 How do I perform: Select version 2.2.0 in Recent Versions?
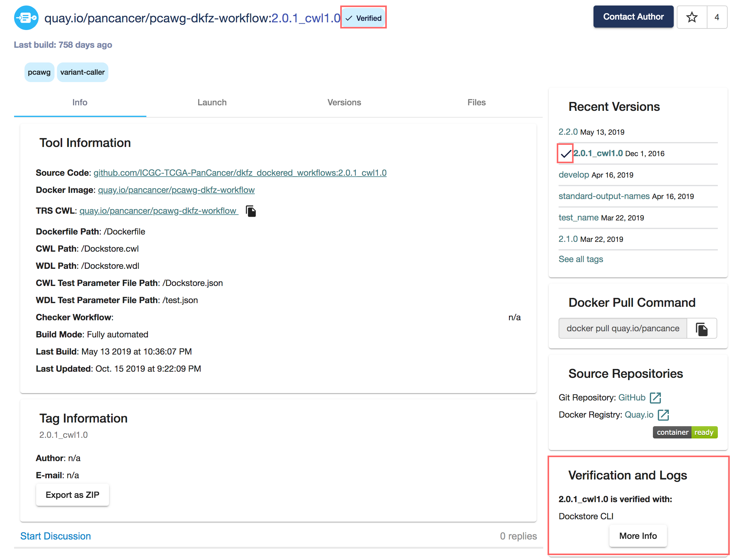pyautogui.click(x=568, y=132)
